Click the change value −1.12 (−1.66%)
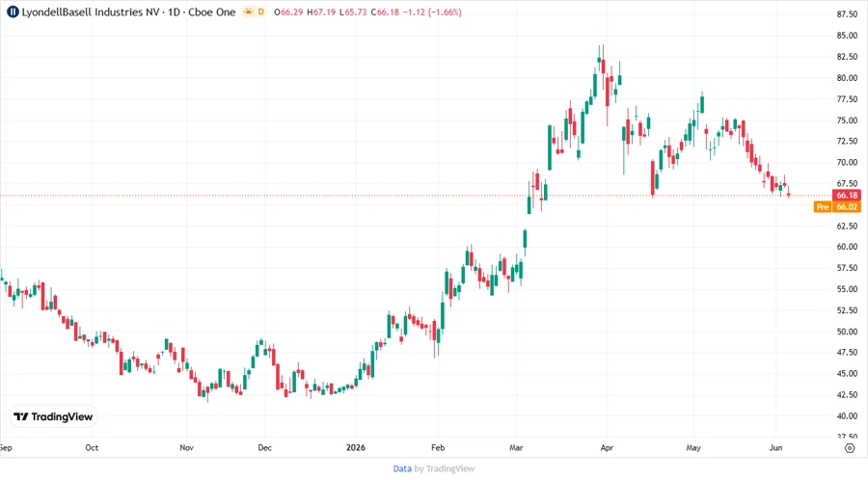The image size is (868, 480). (x=432, y=13)
